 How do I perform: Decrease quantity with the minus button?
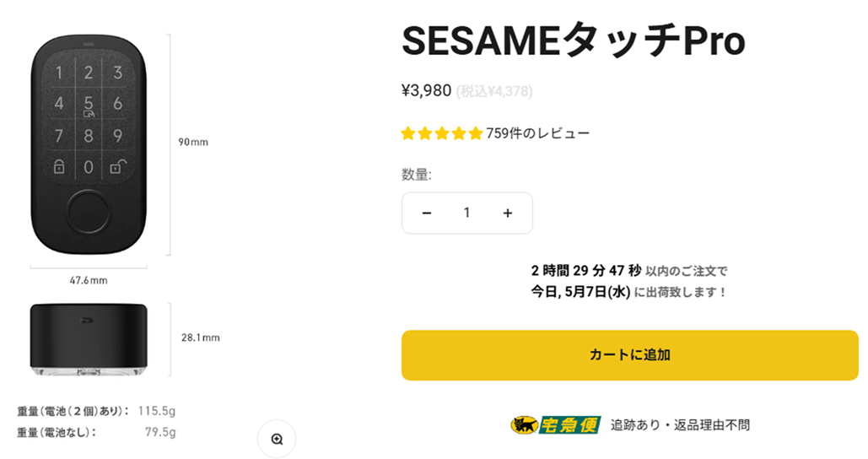pyautogui.click(x=426, y=213)
